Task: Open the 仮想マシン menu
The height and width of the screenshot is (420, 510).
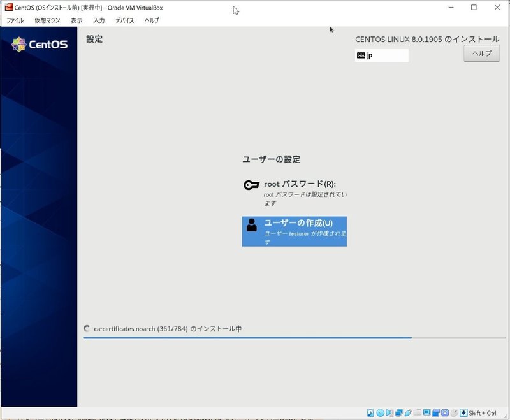Action: [x=47, y=20]
